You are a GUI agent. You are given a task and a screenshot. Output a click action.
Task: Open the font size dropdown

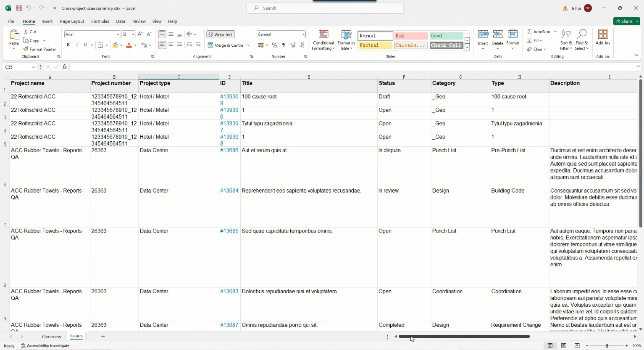[133, 34]
